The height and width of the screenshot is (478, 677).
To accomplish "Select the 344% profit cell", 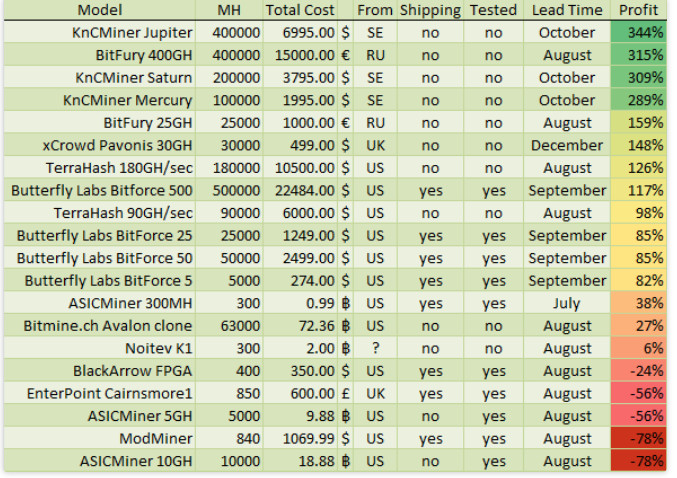I will pos(638,33).
